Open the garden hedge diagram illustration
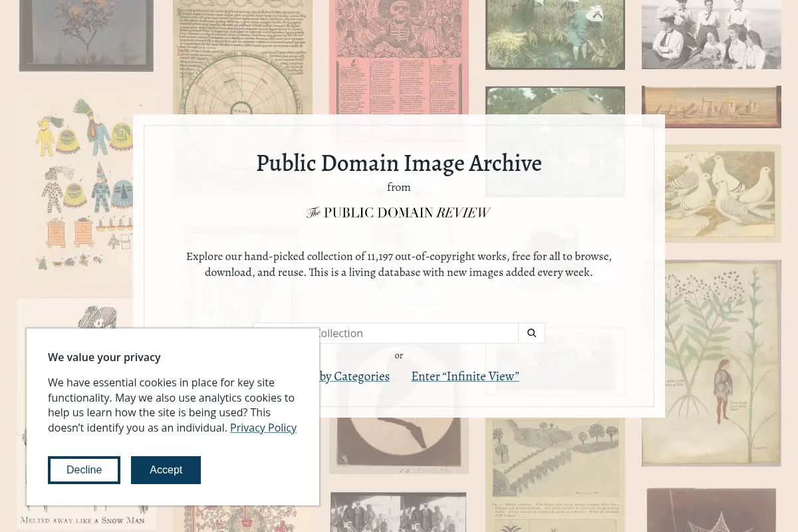 click(555, 475)
